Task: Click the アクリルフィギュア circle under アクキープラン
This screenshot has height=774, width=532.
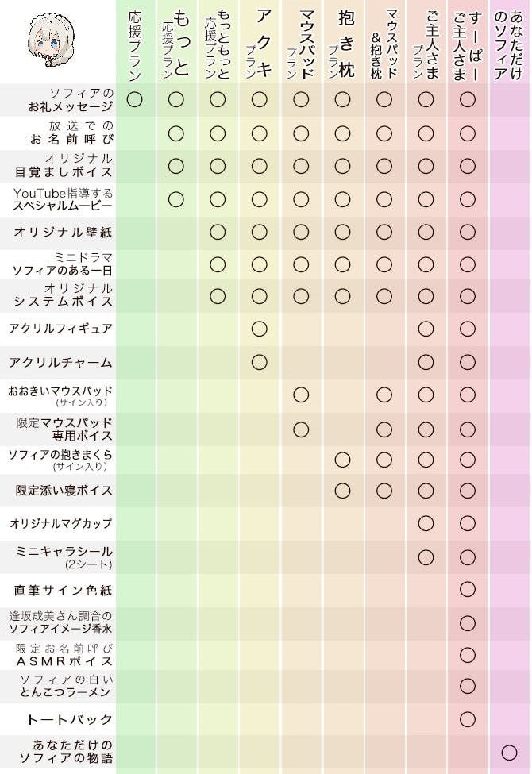Action: [x=259, y=329]
